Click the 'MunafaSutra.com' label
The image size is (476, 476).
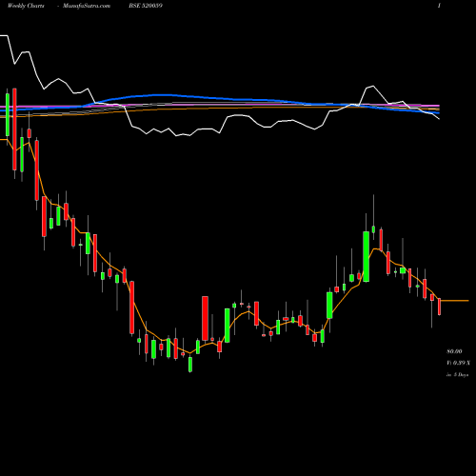(87, 6)
